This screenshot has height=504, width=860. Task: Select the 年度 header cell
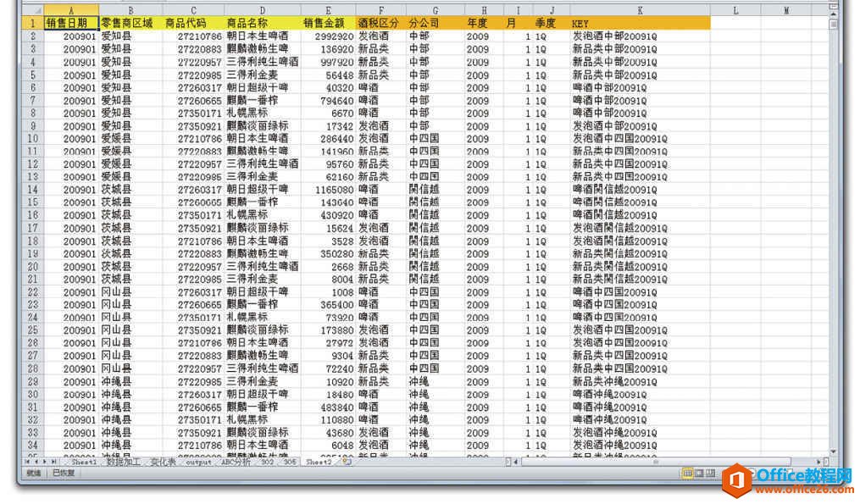coord(485,23)
